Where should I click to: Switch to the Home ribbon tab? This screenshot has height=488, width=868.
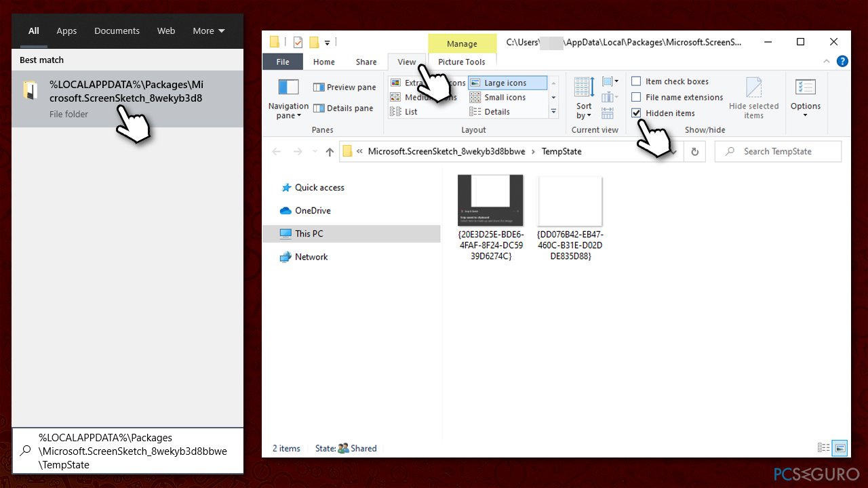(x=323, y=61)
